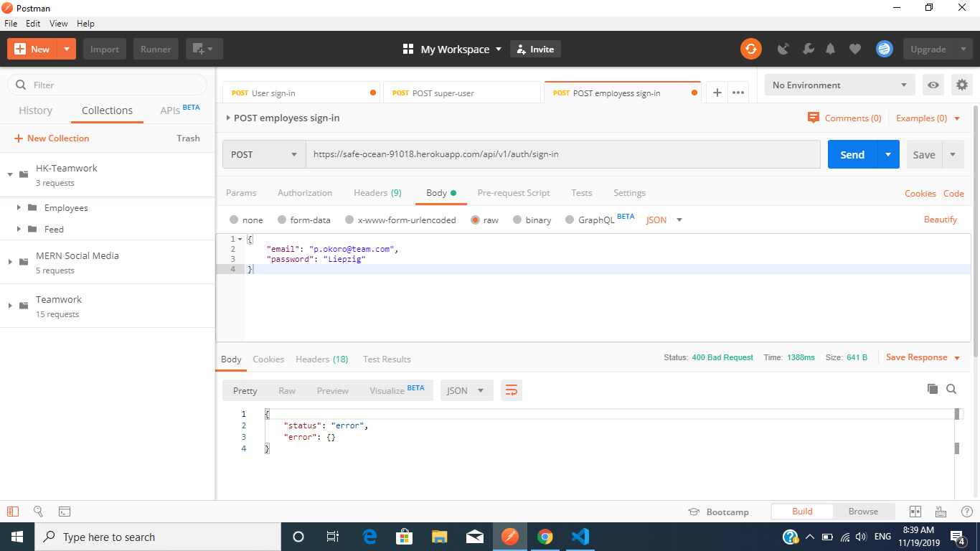Image resolution: width=980 pixels, height=551 pixels.
Task: Switch to the History sidebar tab
Action: (x=35, y=110)
